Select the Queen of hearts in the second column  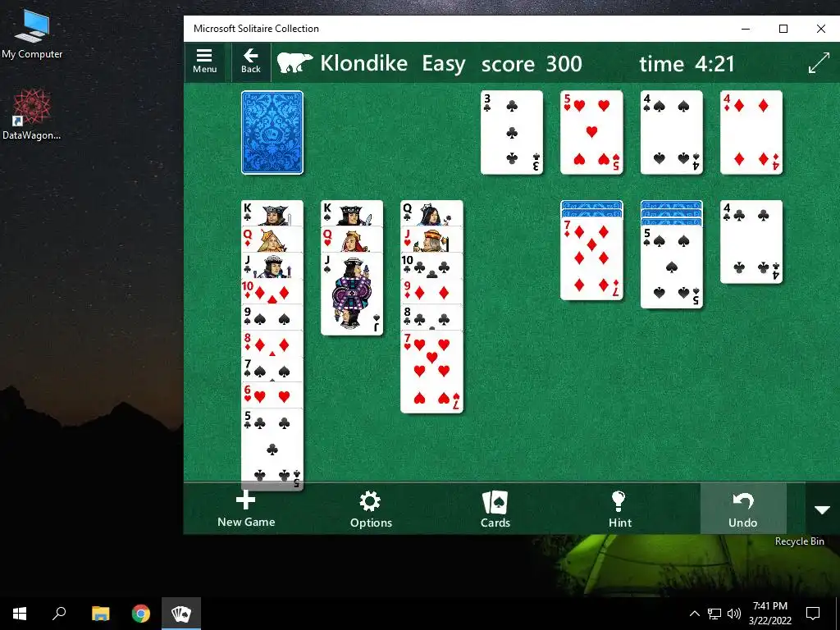[352, 239]
